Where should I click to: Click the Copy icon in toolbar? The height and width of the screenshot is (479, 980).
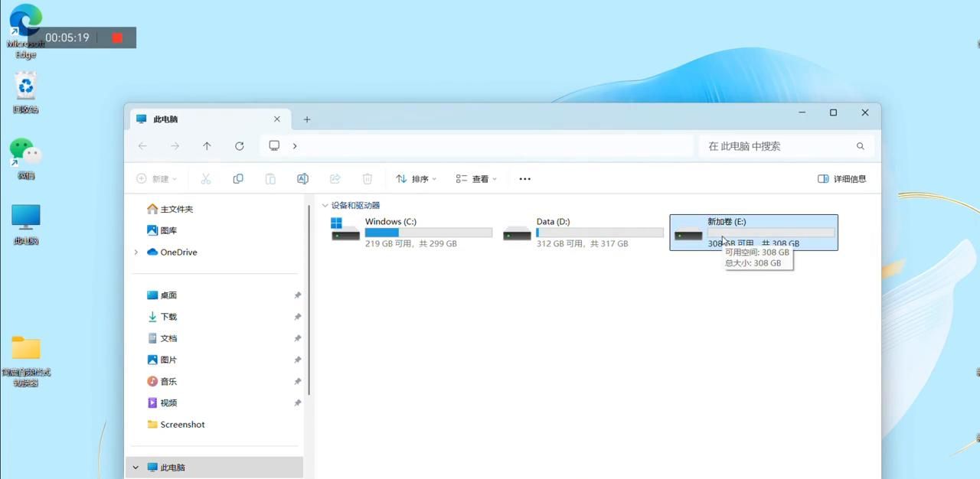[238, 179]
